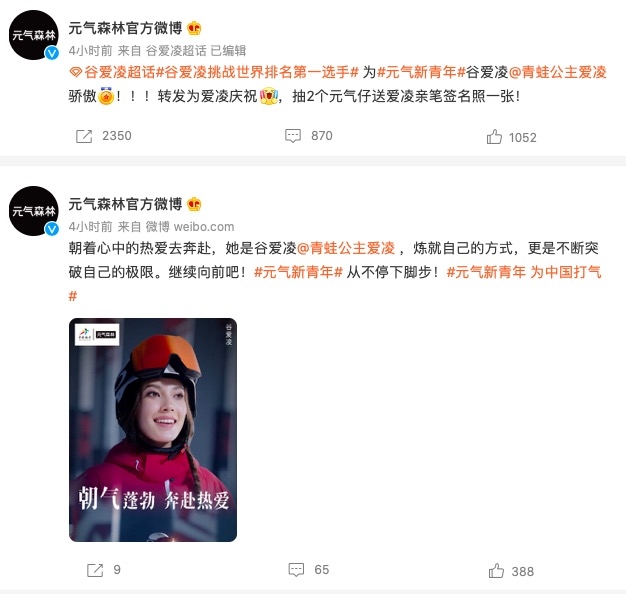Open the skier poster image thumbnail
Viewport: 626px width, 594px height.
pos(153,430)
